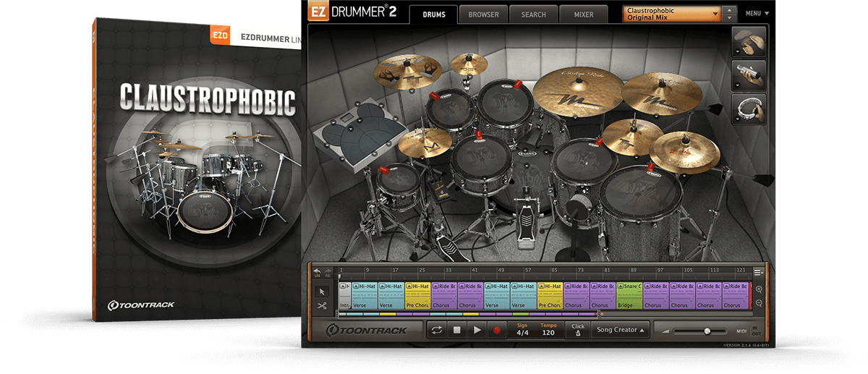This screenshot has height=374, width=868.
Task: Click bar 25 on the timeline ruler
Action: (x=422, y=270)
